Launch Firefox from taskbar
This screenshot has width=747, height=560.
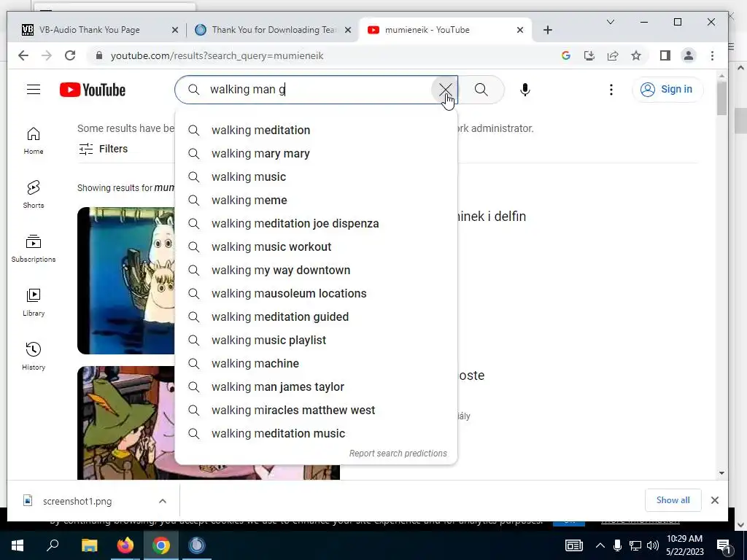(x=125, y=545)
